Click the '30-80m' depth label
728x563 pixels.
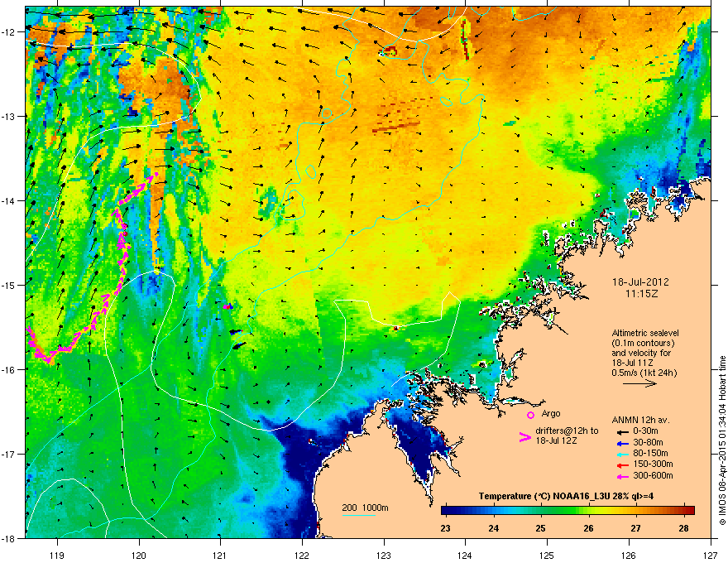(648, 442)
